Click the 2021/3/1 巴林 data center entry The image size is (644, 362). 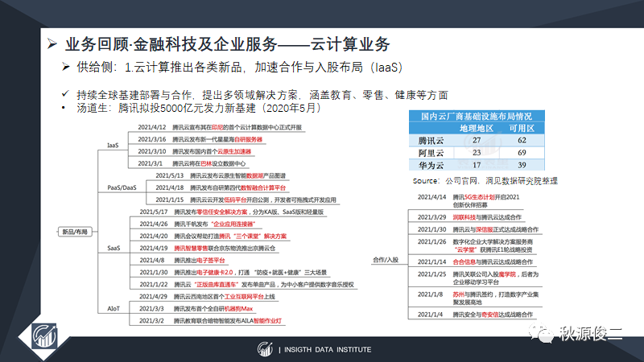[x=192, y=164]
